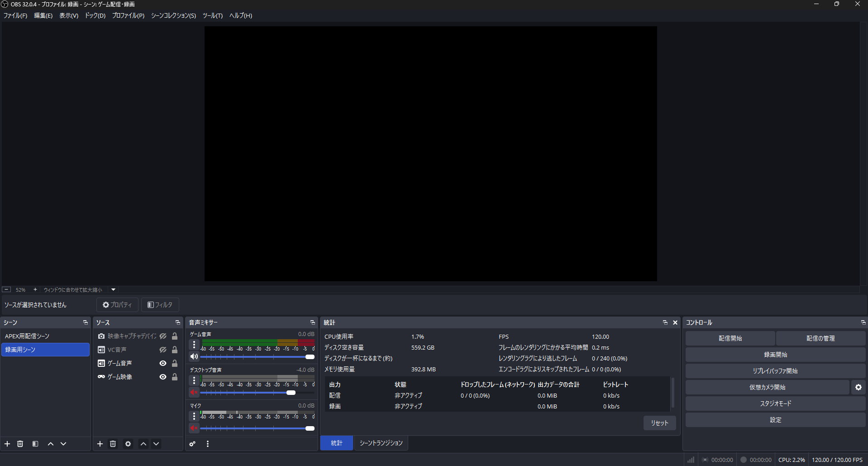
Task: Add a new scene with the plus icon
Action: coord(7,444)
